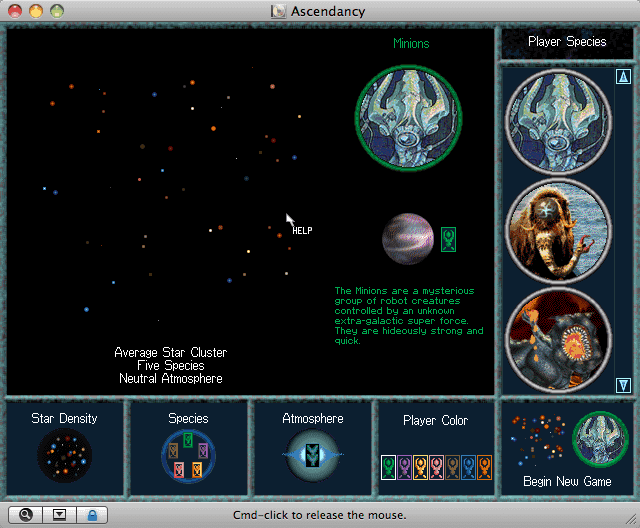Select the green player color
The width and height of the screenshot is (640, 528).
pyautogui.click(x=388, y=467)
